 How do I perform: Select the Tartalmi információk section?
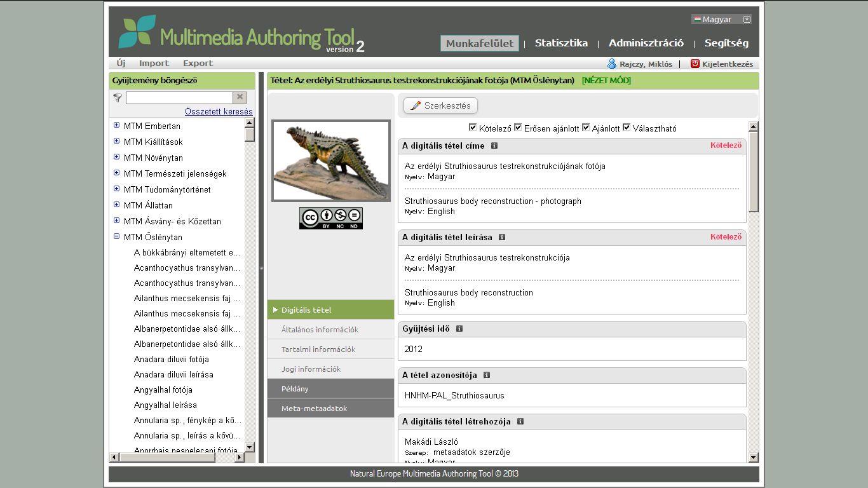[330, 349]
